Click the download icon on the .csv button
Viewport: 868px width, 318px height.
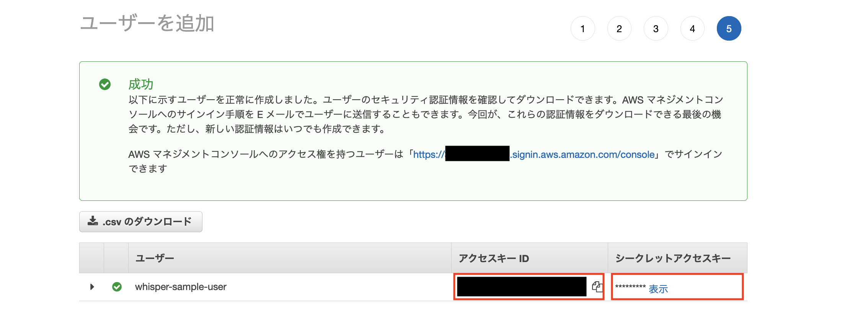(93, 221)
